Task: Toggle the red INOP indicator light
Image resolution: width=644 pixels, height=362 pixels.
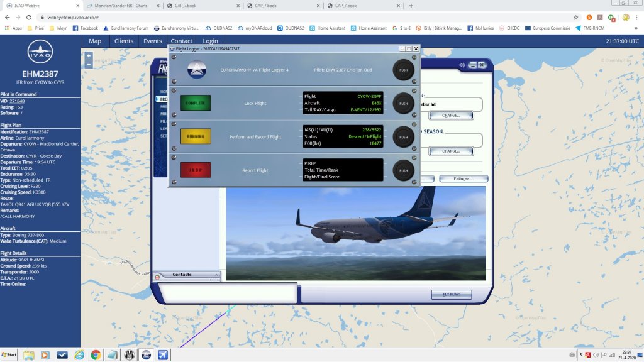Action: (x=196, y=170)
